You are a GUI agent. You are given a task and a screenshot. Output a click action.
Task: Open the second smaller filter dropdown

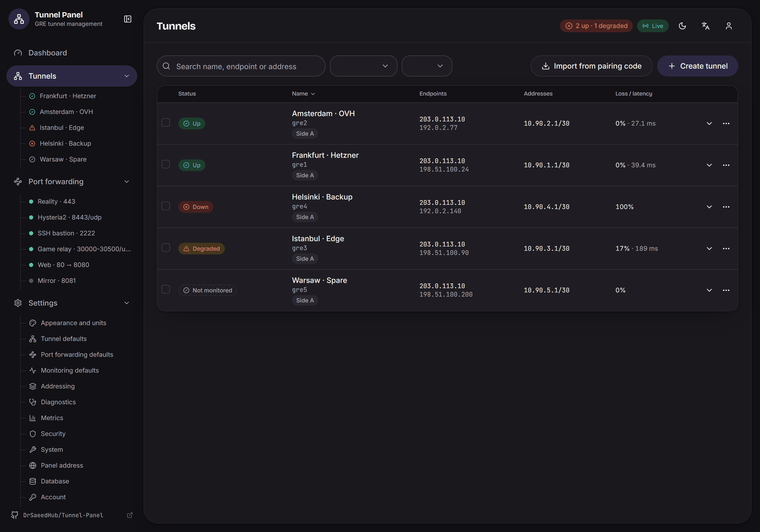(x=427, y=66)
